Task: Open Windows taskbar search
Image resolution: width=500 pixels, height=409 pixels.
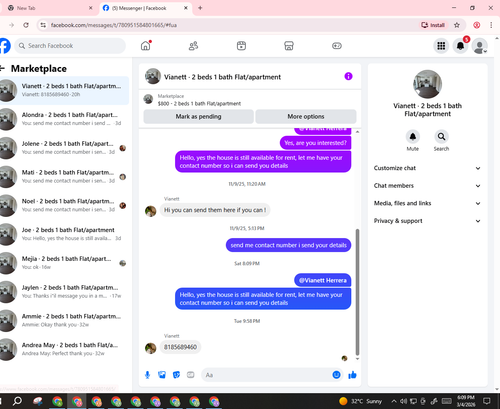Action: pyautogui.click(x=17, y=401)
